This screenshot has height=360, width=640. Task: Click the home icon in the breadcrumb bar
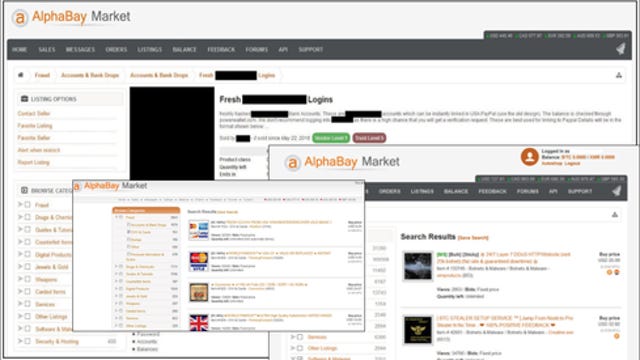tap(20, 75)
